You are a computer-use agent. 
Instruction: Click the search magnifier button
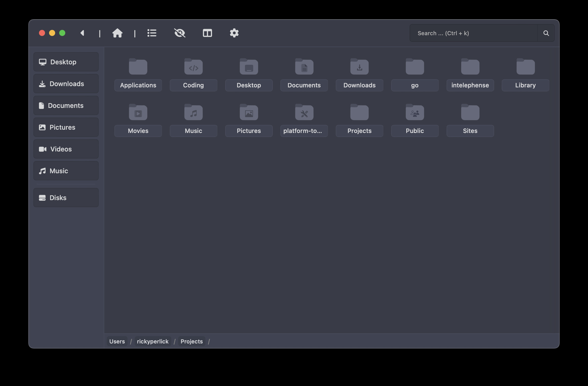click(x=546, y=33)
